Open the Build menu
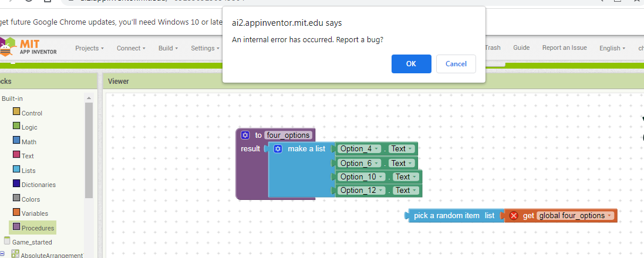Screen dimensions: 644x258 point(168,48)
